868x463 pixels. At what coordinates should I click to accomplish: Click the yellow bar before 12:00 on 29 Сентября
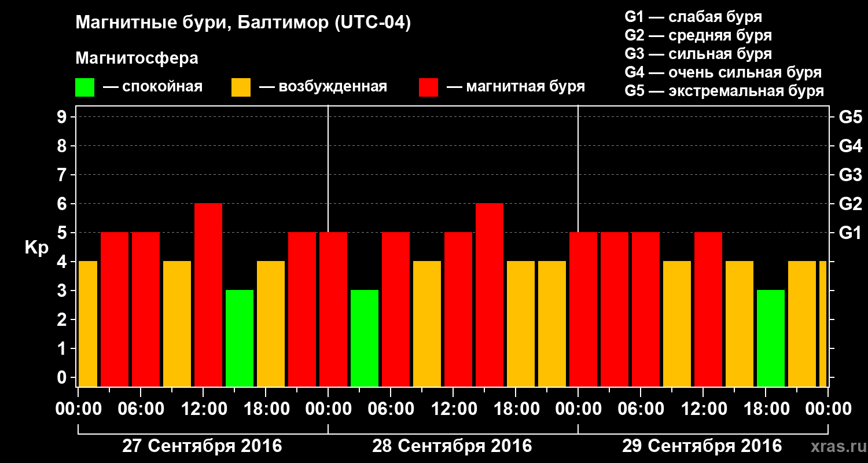tap(677, 324)
